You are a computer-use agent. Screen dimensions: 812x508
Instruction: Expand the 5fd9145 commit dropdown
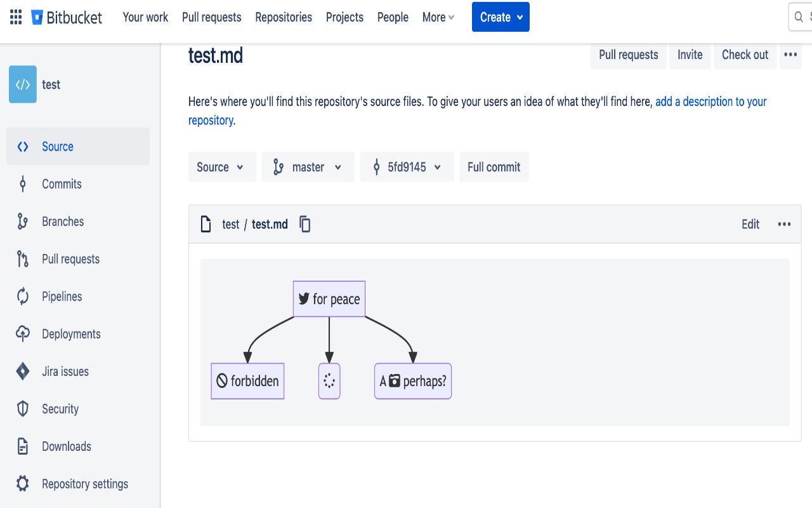(x=407, y=167)
